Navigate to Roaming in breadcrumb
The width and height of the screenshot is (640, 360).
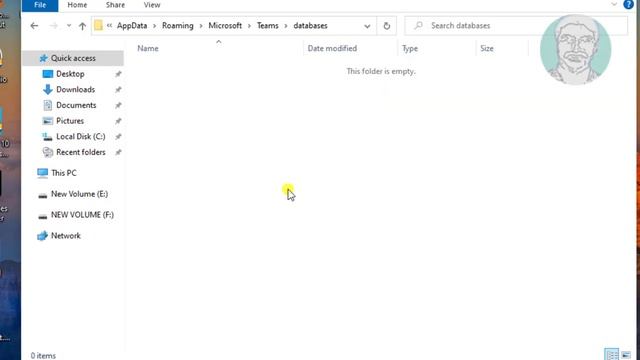tap(178, 25)
